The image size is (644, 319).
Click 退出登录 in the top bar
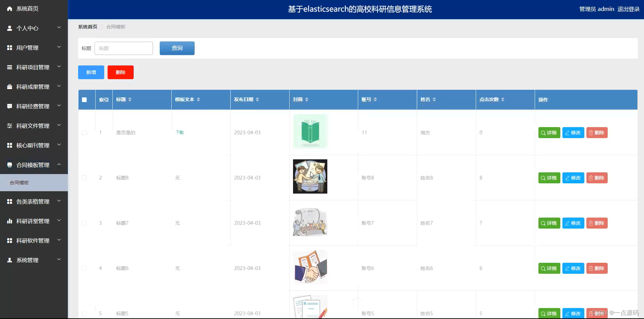(628, 9)
